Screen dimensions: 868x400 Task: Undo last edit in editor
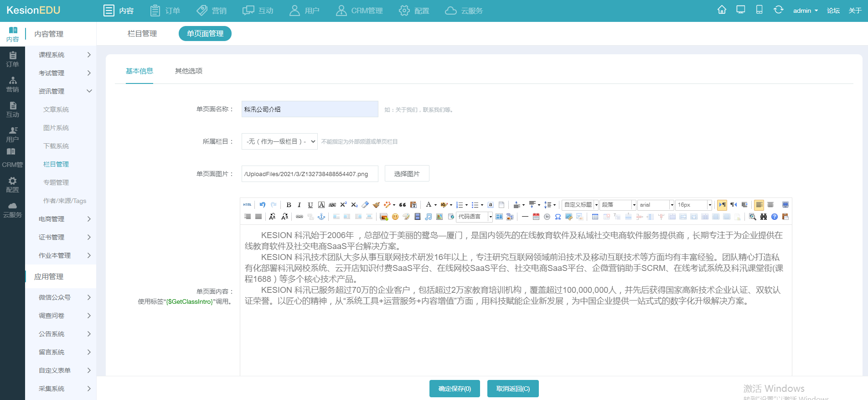tap(263, 205)
